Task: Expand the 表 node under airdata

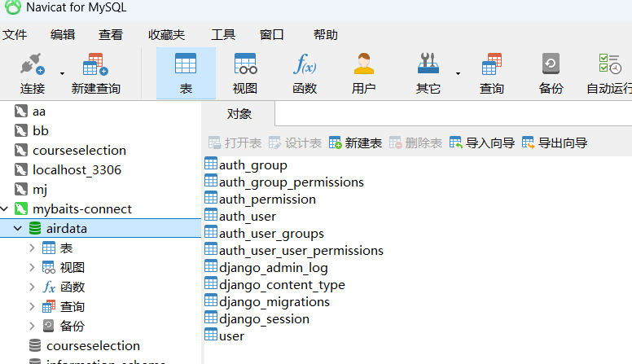Action: point(32,248)
